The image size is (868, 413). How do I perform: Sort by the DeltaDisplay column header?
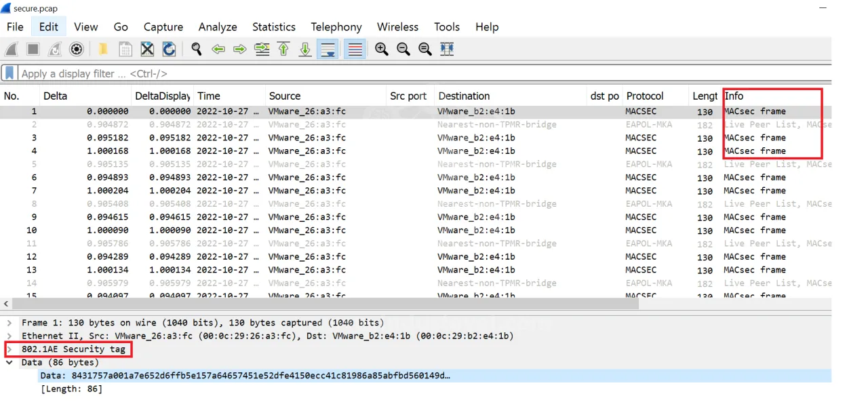(x=163, y=96)
